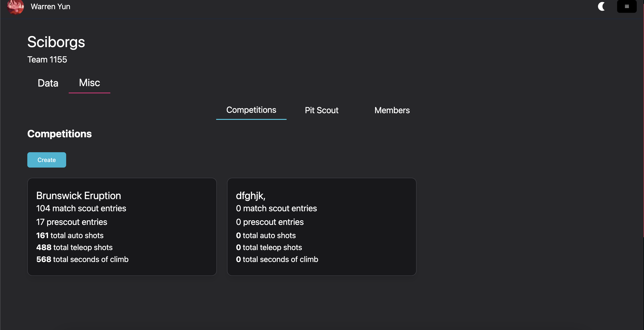Click the Create competition button
This screenshot has height=330, width=644.
(x=47, y=160)
